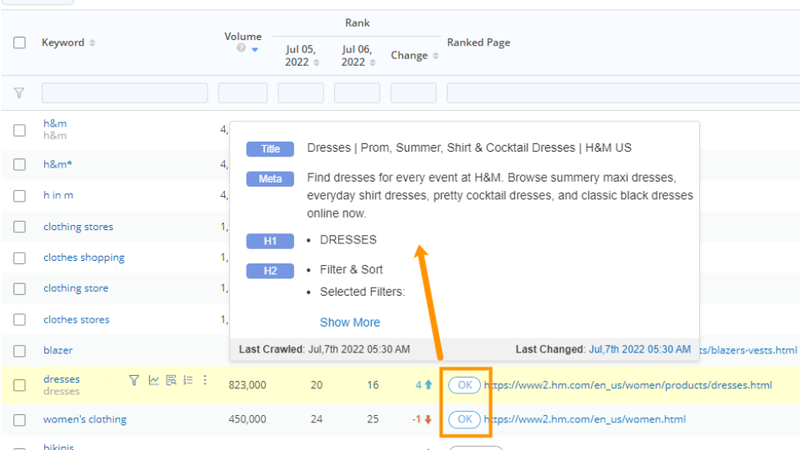Click the 450,000 volume for women's clothing
Image resolution: width=800 pixels, height=450 pixels.
coord(247,419)
